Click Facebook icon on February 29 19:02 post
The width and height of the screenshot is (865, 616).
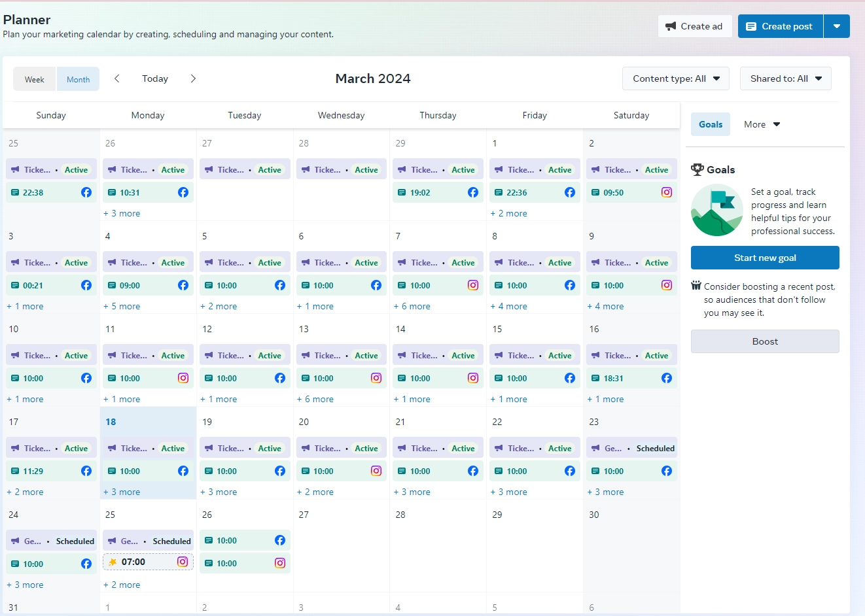click(x=473, y=192)
